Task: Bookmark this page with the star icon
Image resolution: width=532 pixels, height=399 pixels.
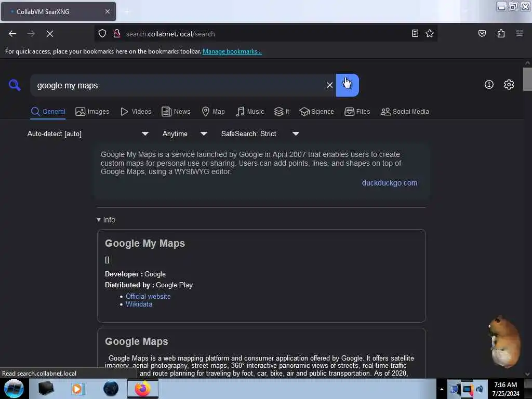Action: coord(430,33)
